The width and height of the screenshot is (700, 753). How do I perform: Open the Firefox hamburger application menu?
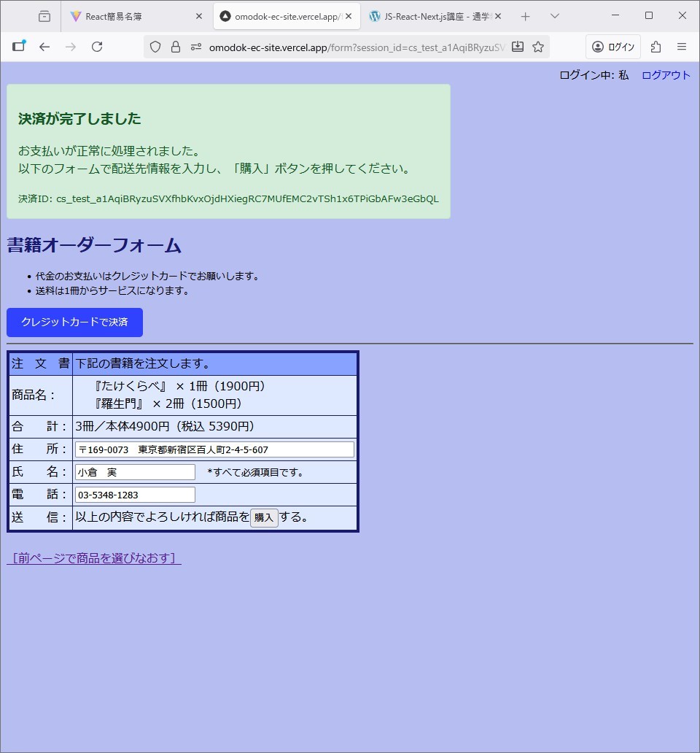[x=682, y=47]
